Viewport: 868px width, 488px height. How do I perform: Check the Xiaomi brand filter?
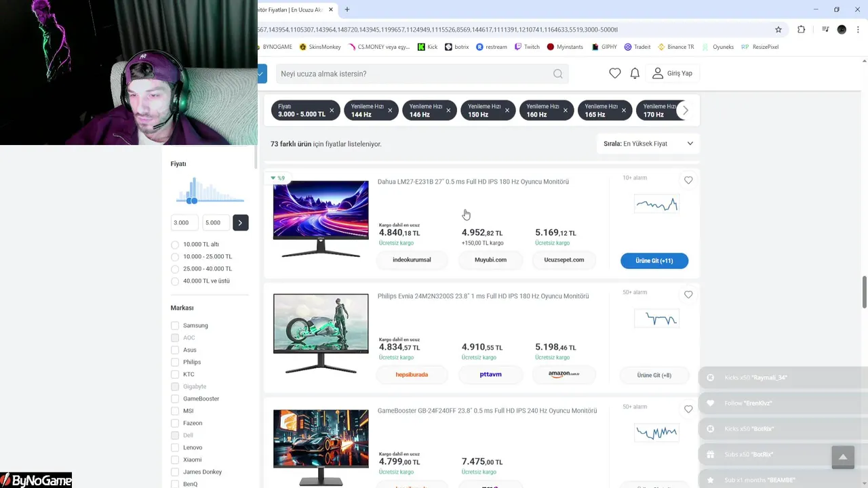(175, 460)
